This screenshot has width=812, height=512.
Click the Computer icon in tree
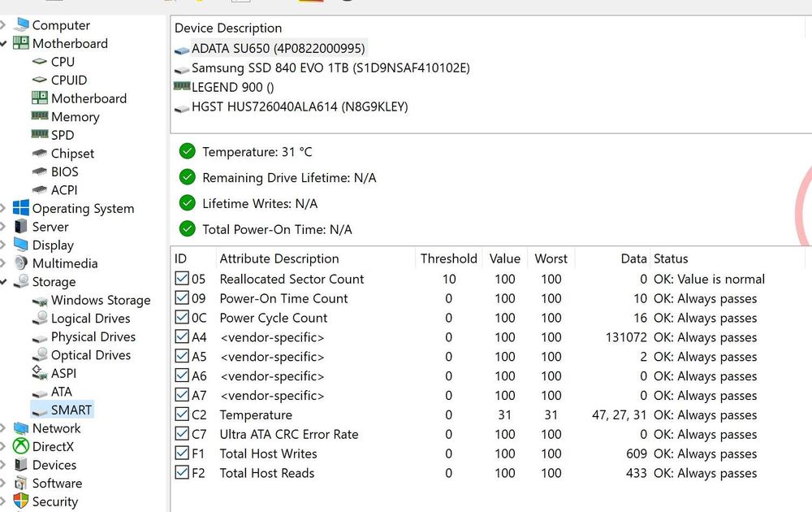coord(21,24)
